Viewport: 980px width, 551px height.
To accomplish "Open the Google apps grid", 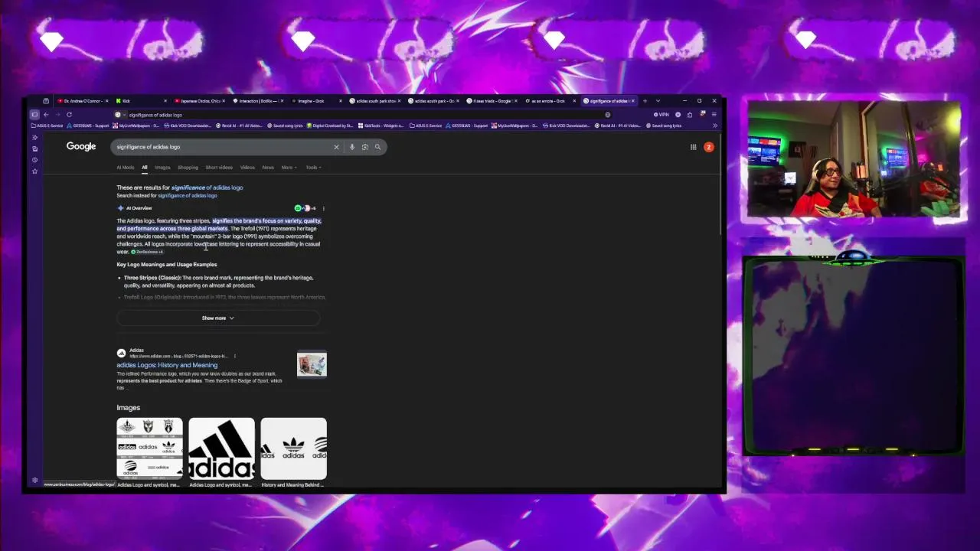I will click(694, 147).
